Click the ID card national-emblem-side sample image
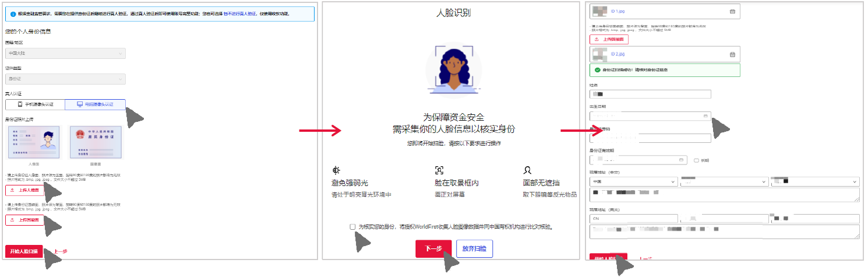Viewport: 868px width, 277px height. pos(96,142)
